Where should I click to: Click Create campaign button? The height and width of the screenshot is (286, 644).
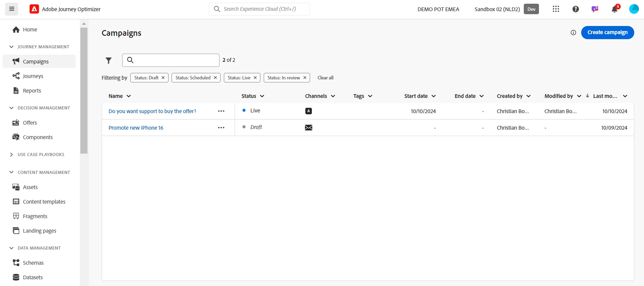click(608, 32)
